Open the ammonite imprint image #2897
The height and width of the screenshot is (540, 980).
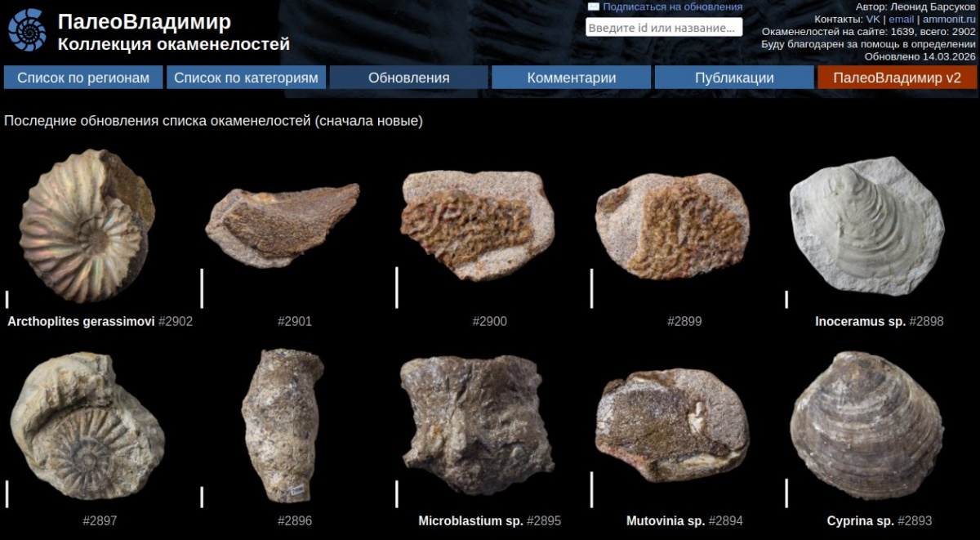click(87, 425)
